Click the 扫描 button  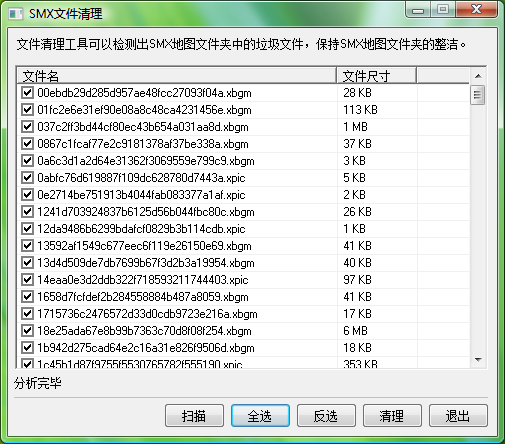coord(194,416)
